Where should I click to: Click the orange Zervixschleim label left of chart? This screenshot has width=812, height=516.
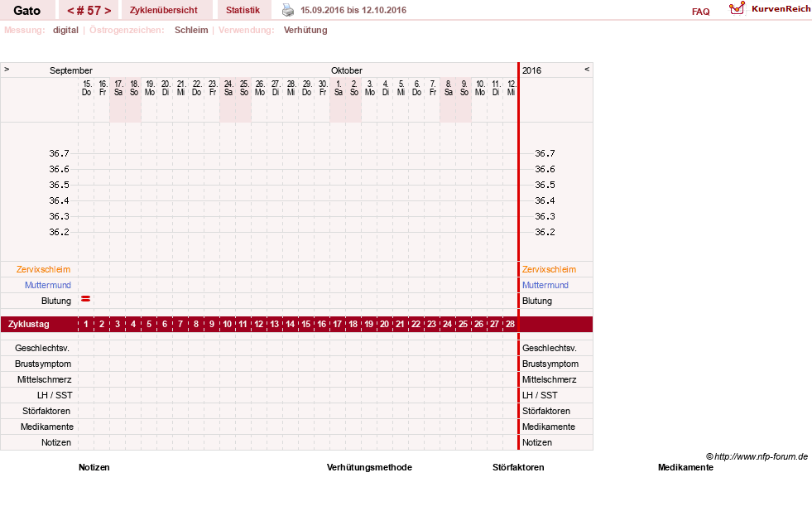pyautogui.click(x=44, y=269)
